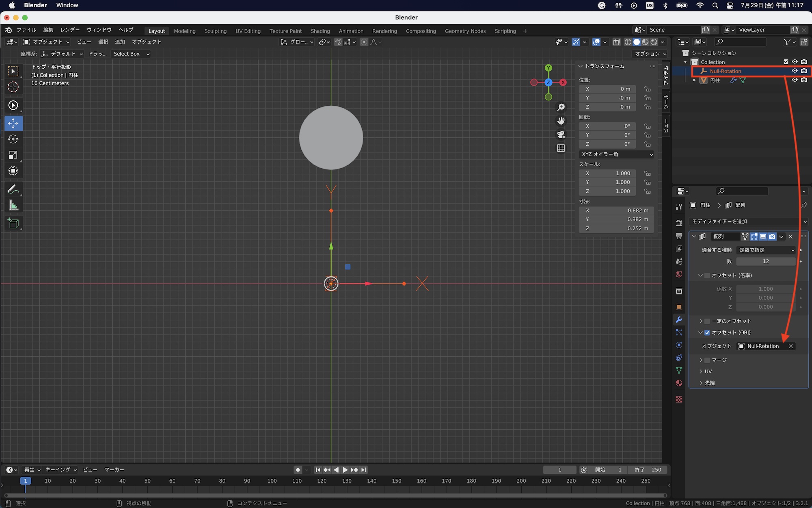Image resolution: width=812 pixels, height=508 pixels.
Task: Choose the Annotate pencil tool
Action: point(13,189)
